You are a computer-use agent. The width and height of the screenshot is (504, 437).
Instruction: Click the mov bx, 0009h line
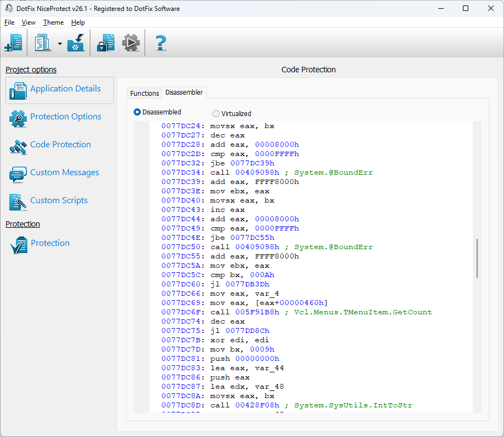click(x=218, y=349)
